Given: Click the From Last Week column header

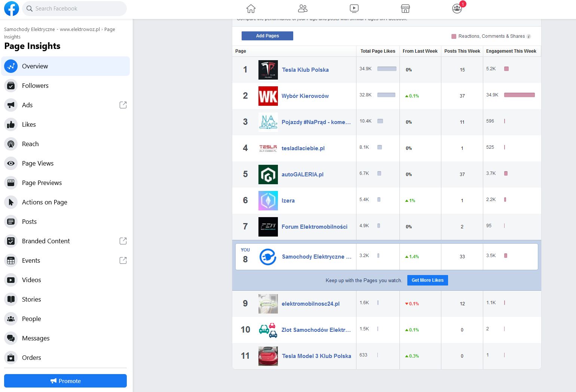Looking at the screenshot, I should (x=420, y=51).
